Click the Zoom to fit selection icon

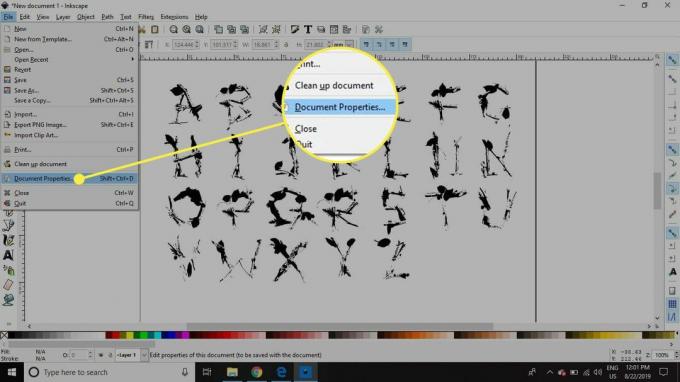point(173,29)
